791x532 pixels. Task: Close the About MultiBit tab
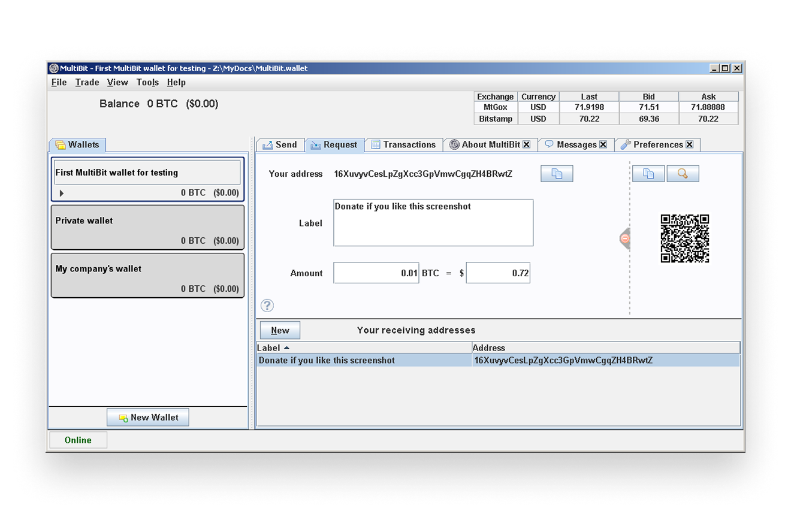(x=526, y=144)
